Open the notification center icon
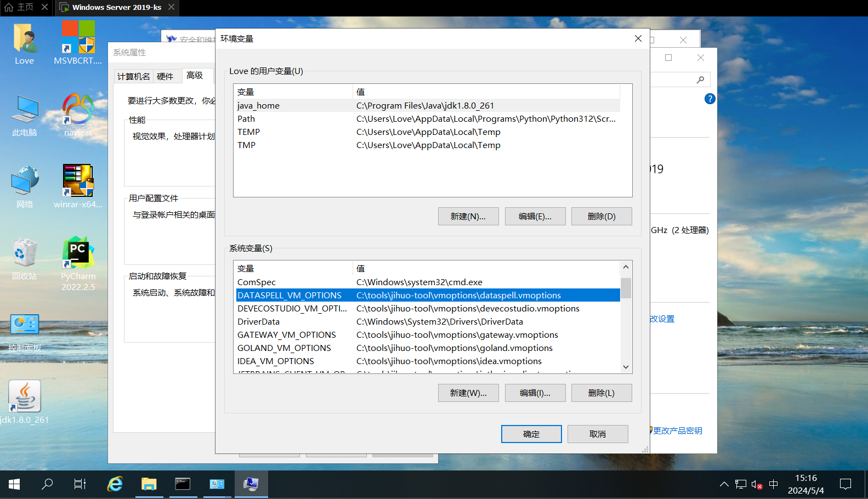This screenshot has width=868, height=499. (846, 484)
